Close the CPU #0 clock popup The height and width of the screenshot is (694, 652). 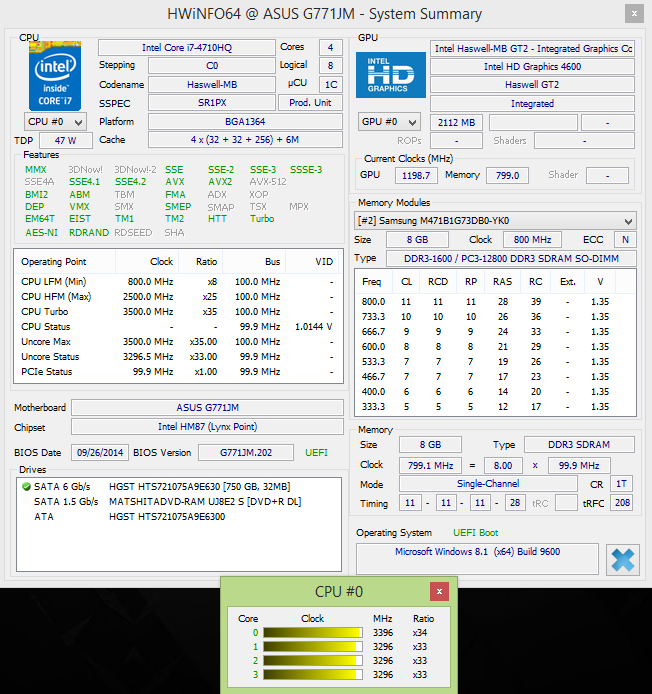click(x=439, y=592)
